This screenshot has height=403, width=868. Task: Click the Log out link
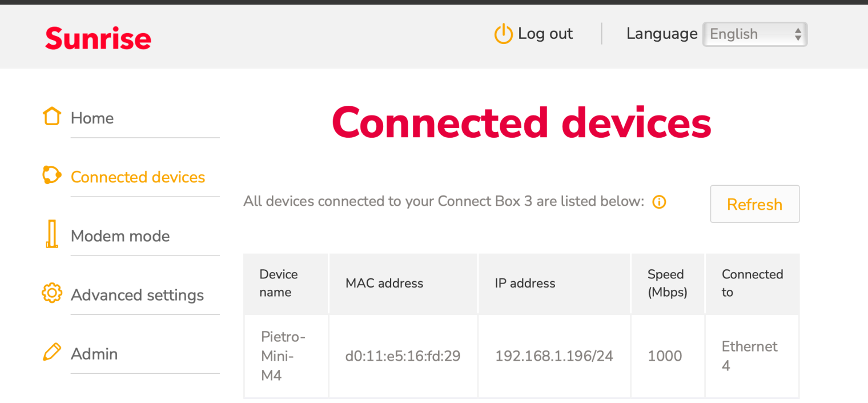click(x=545, y=34)
